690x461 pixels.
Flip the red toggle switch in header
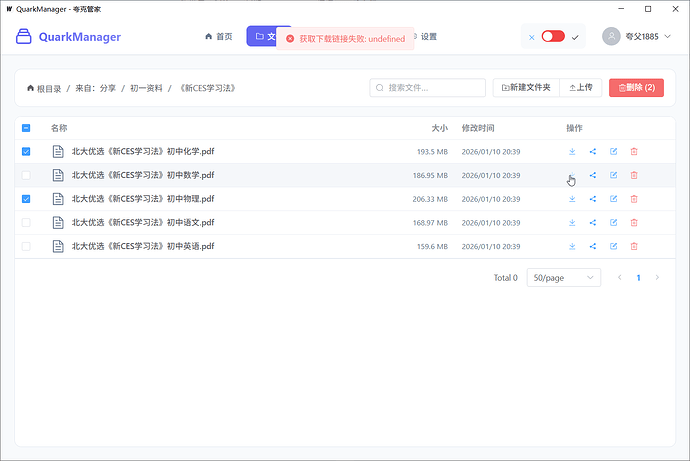(553, 36)
